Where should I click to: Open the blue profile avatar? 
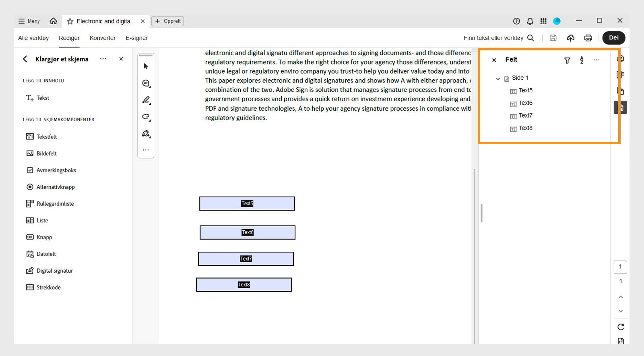coord(557,21)
